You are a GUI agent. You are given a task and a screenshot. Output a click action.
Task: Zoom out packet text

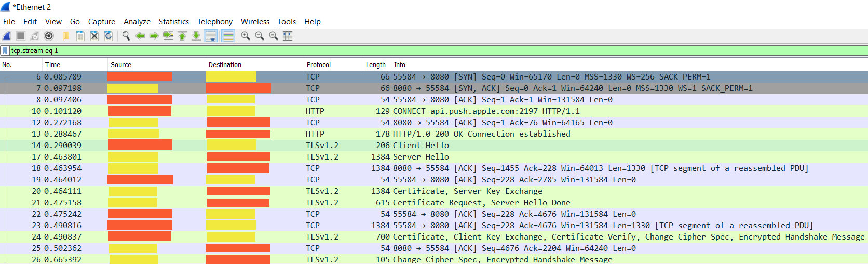coord(259,36)
